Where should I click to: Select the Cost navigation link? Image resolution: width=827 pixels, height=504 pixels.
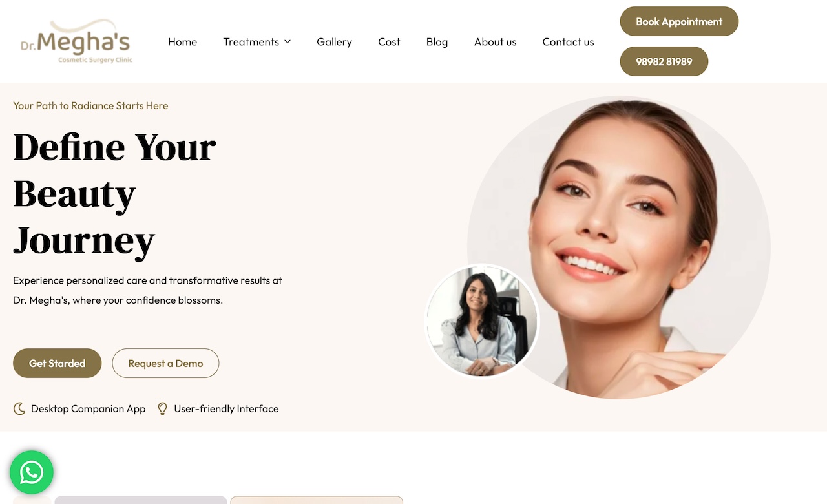coord(389,42)
